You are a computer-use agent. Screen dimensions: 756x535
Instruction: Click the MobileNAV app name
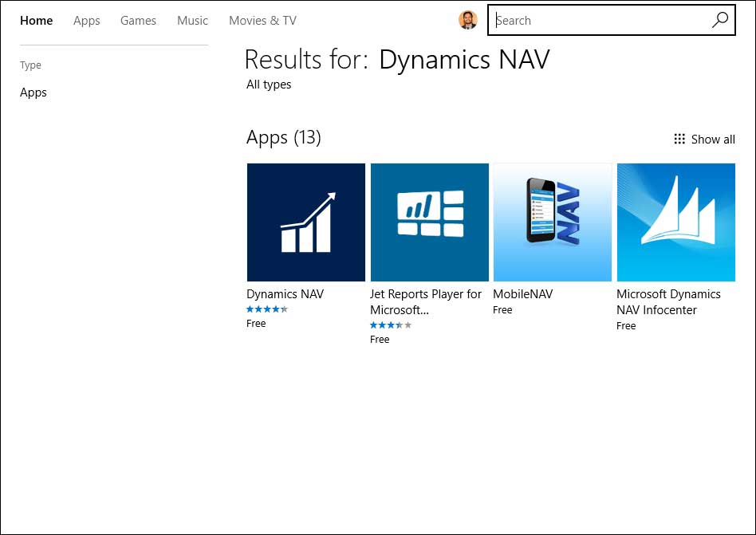(522, 294)
